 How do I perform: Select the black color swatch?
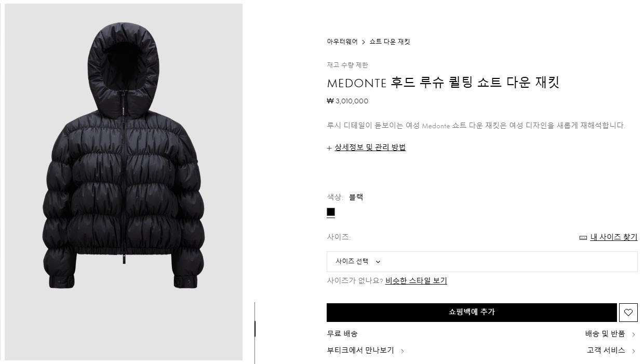[331, 212]
